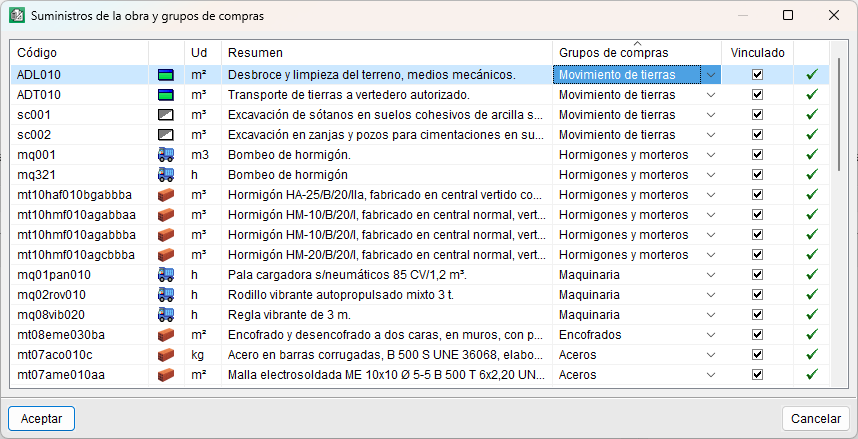Screen dimensions: 858x439
Task: Maximize the dialog window
Action: coord(788,15)
